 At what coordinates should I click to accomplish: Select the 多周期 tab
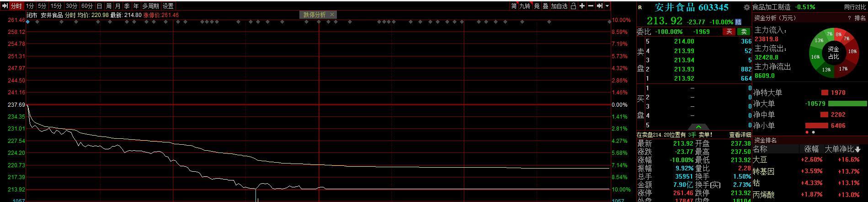pyautogui.click(x=150, y=6)
